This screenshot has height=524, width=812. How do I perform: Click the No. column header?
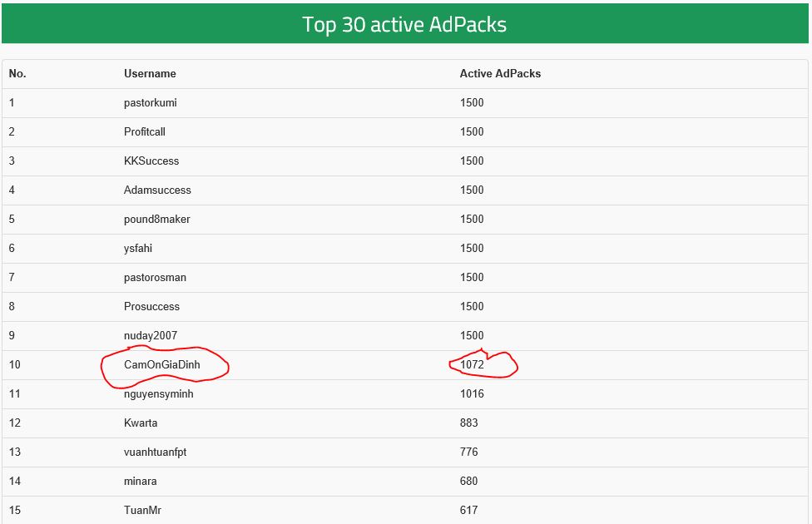[17, 74]
